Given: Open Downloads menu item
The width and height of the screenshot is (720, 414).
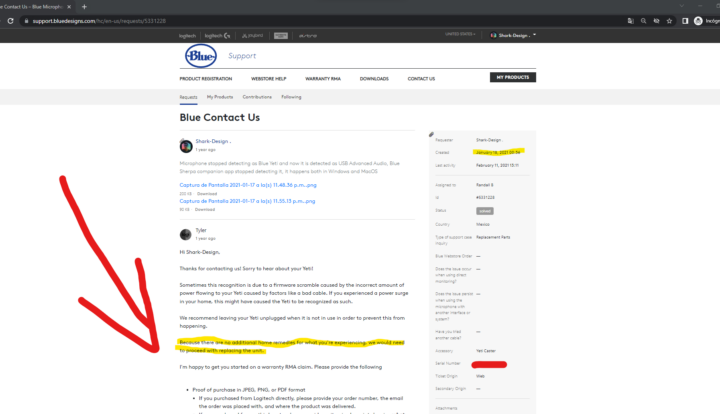Looking at the screenshot, I should (x=374, y=79).
